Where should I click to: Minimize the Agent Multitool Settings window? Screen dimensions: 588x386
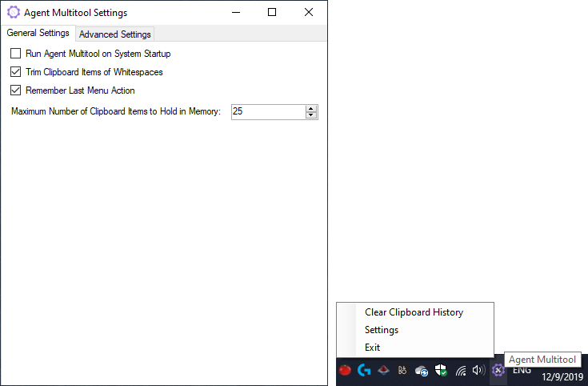point(236,12)
